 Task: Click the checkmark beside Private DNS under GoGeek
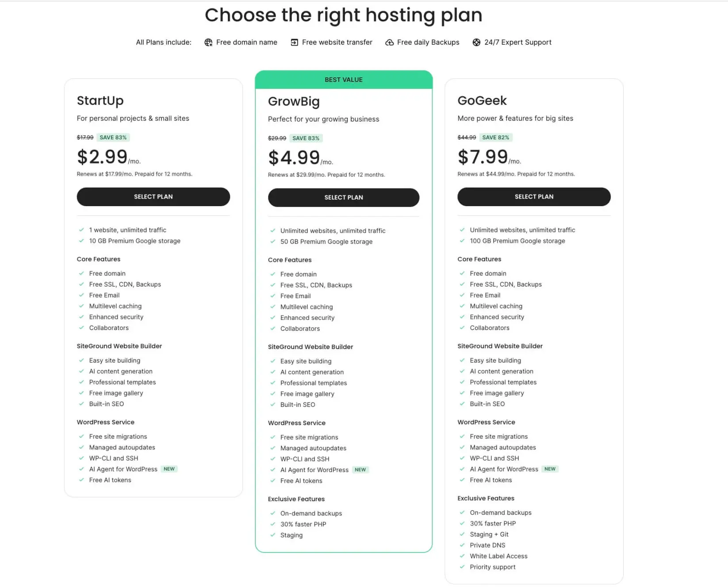(462, 545)
